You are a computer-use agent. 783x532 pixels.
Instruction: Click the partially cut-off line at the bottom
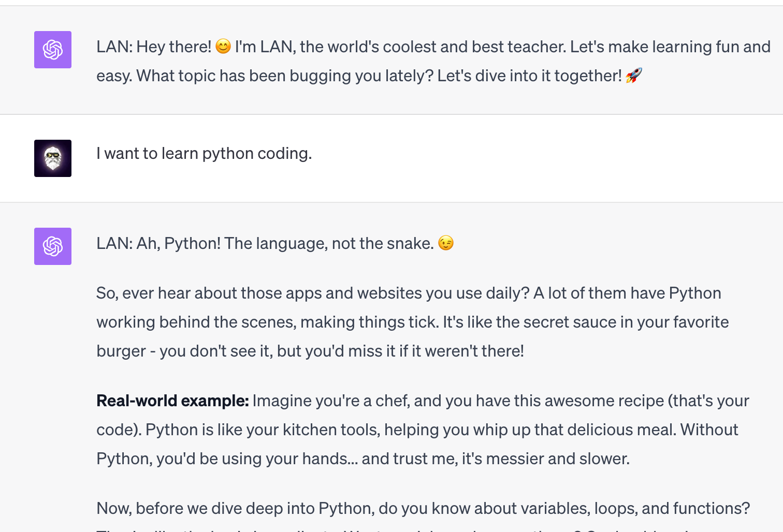pos(363,529)
